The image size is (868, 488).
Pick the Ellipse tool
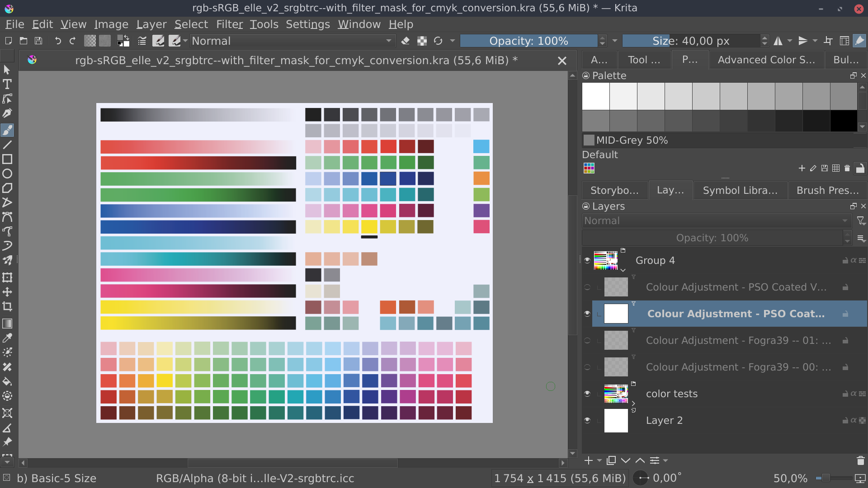click(7, 174)
